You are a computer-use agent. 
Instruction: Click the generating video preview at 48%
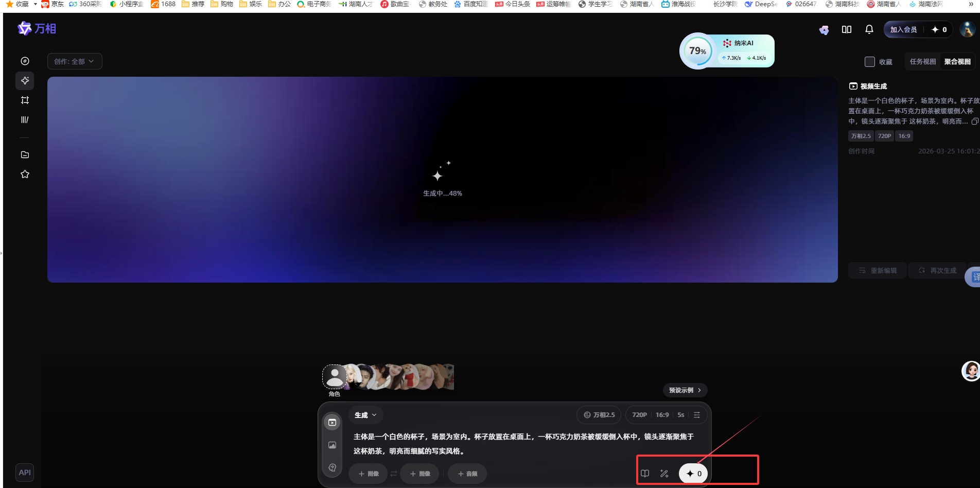(x=443, y=180)
